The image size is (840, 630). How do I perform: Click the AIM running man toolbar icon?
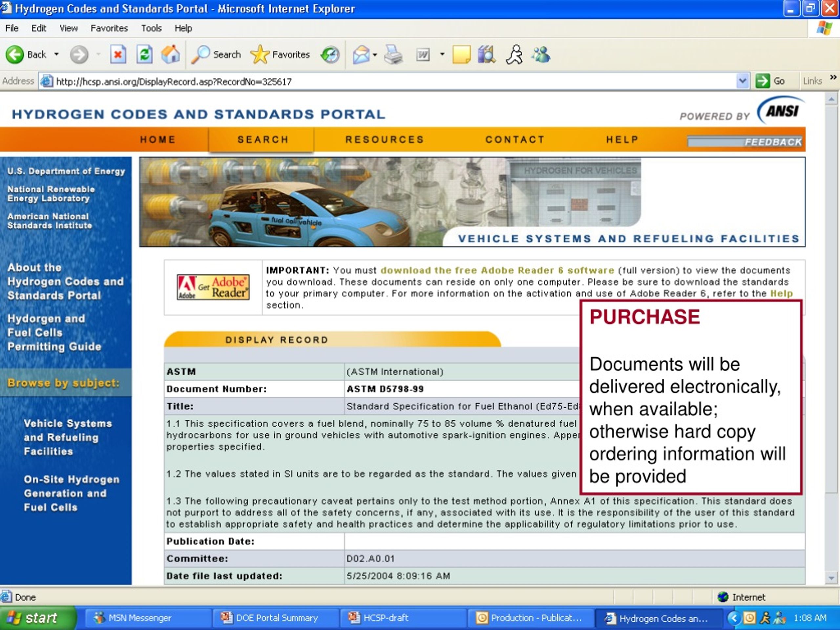[514, 55]
